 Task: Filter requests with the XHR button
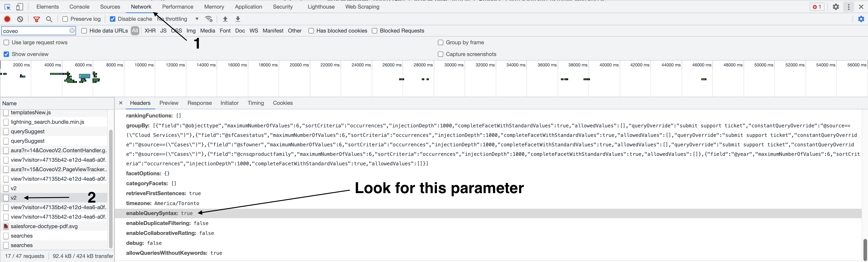tap(150, 31)
